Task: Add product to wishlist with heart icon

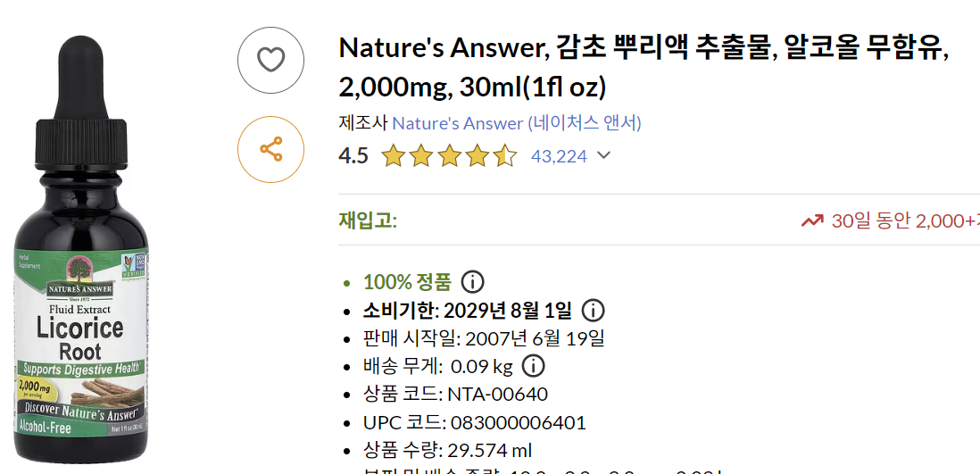Action: [270, 60]
